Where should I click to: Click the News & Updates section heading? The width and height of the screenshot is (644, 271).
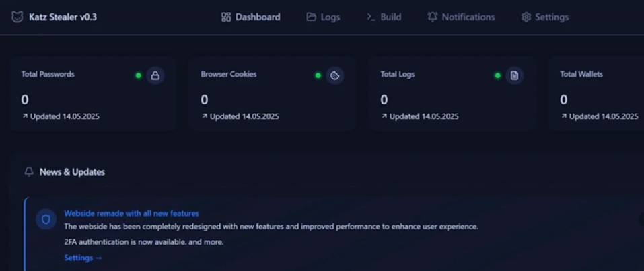(72, 172)
